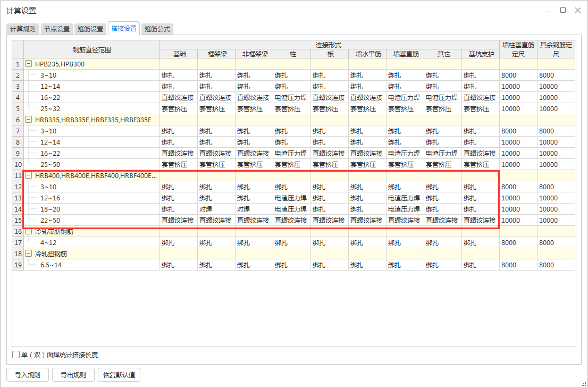Click the 其余钢筋定尺 column header
Viewport: 588px width, 388px height.
[556, 49]
